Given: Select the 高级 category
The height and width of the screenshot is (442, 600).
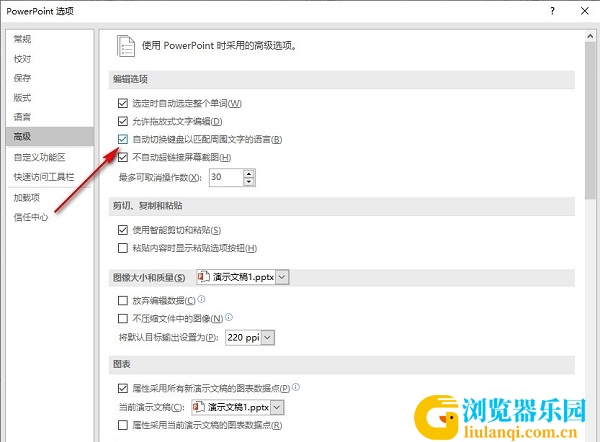Looking at the screenshot, I should tap(50, 136).
